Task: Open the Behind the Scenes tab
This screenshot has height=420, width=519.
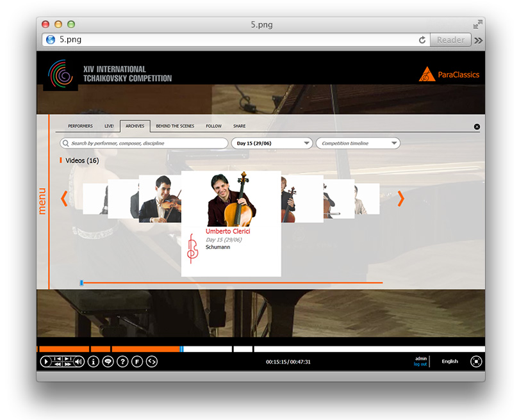Action: point(175,126)
